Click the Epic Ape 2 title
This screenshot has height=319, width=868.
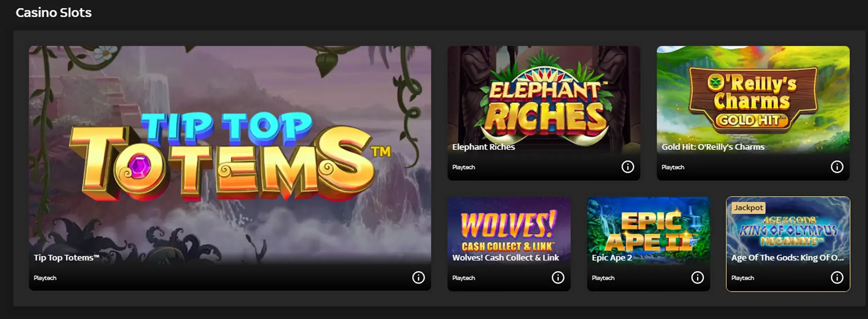point(612,258)
